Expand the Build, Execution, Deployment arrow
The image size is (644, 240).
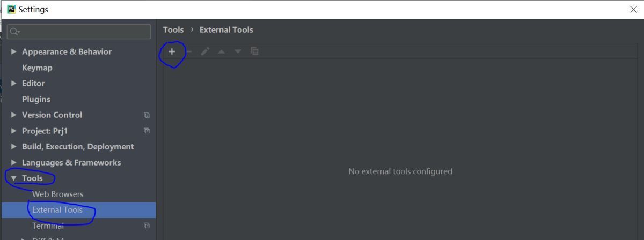click(x=14, y=147)
